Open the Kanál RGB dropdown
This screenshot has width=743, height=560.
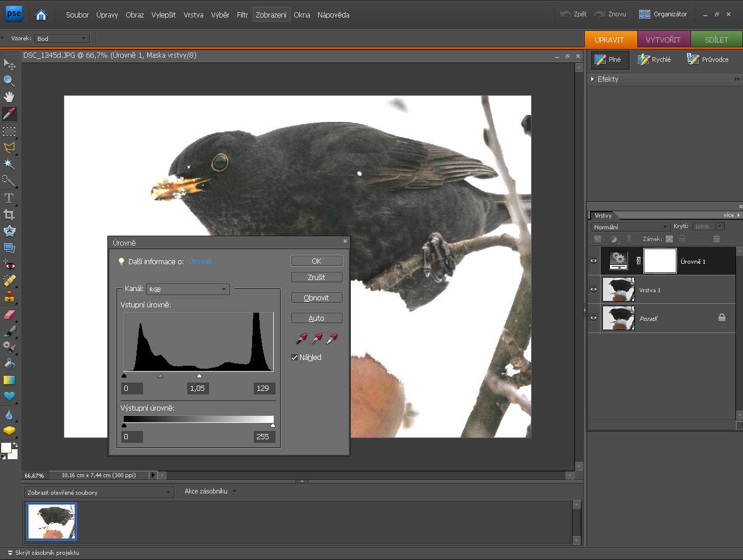click(x=188, y=289)
